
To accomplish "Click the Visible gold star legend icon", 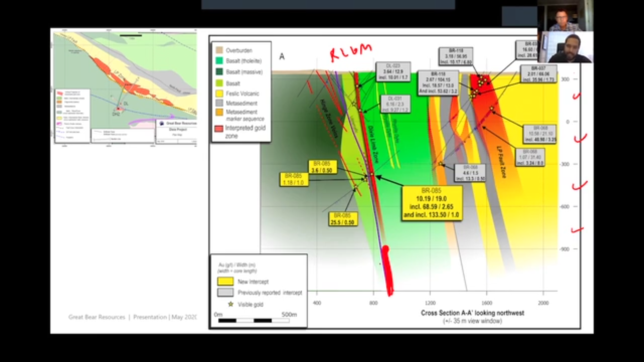I will [x=230, y=304].
